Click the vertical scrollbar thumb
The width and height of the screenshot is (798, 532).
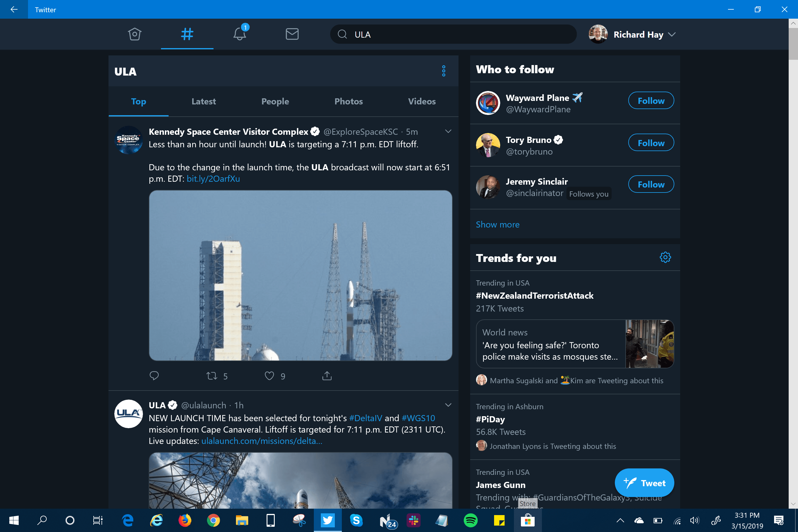pyautogui.click(x=793, y=44)
